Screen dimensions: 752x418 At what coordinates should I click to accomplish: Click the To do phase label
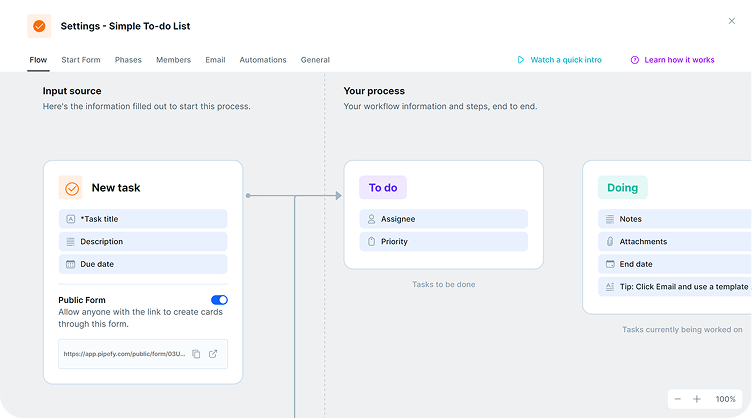pyautogui.click(x=383, y=188)
